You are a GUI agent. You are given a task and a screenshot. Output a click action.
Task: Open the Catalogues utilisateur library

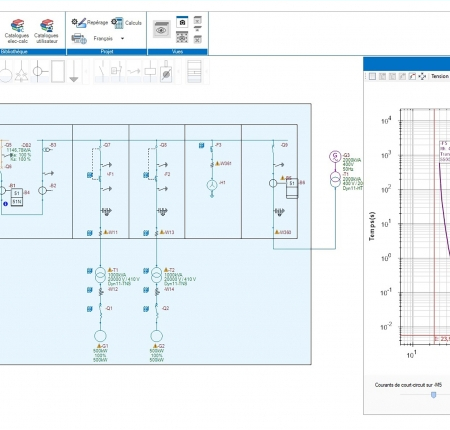(46, 31)
